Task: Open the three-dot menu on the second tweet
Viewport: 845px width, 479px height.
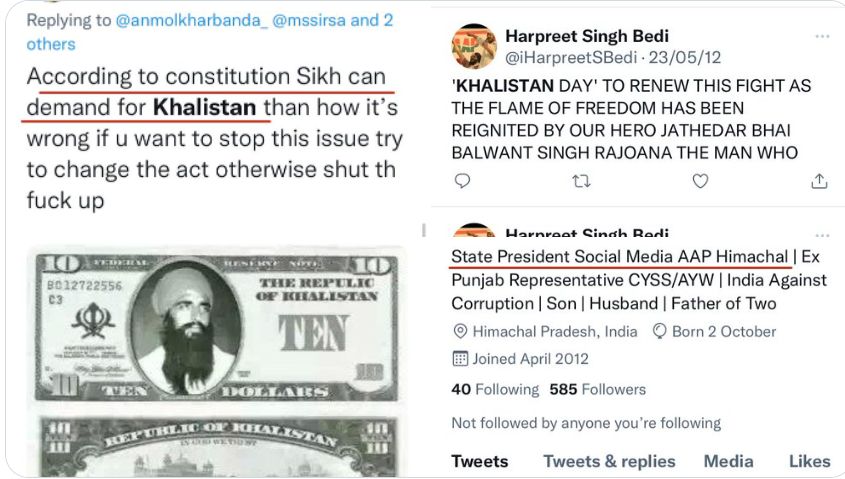Action: (822, 235)
